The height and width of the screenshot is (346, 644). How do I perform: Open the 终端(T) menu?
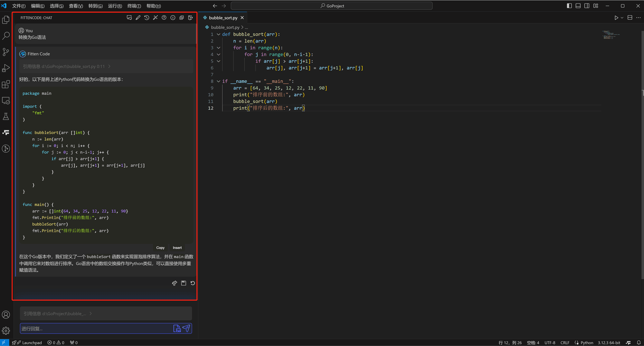click(x=134, y=6)
